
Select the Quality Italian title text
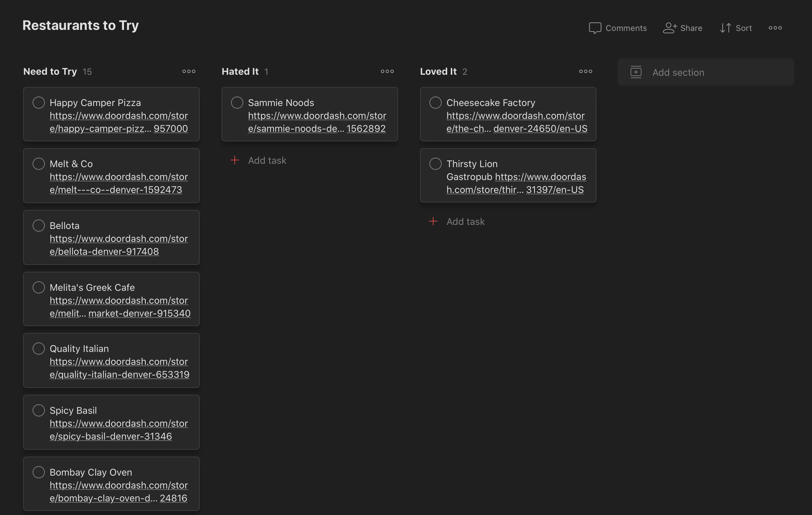click(x=79, y=349)
